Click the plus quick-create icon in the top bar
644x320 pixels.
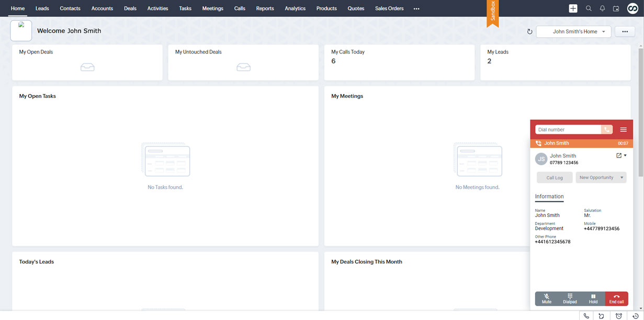point(573,8)
